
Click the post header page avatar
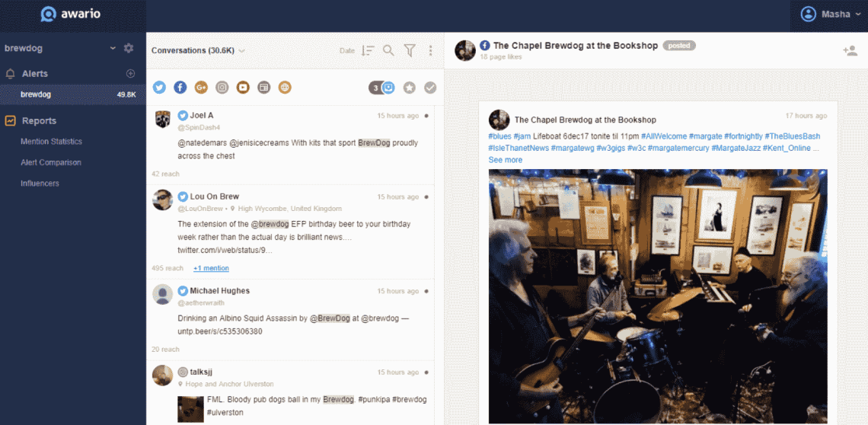pos(465,50)
